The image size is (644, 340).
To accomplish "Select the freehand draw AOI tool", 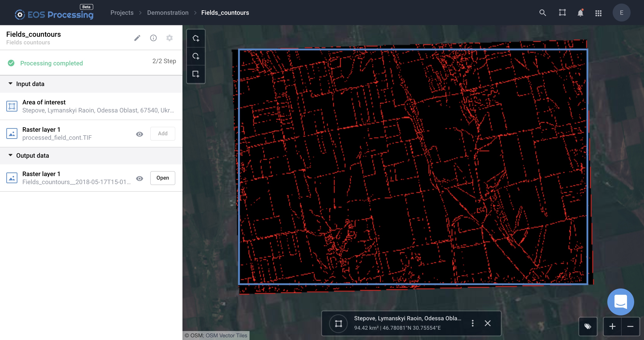I will tap(196, 56).
